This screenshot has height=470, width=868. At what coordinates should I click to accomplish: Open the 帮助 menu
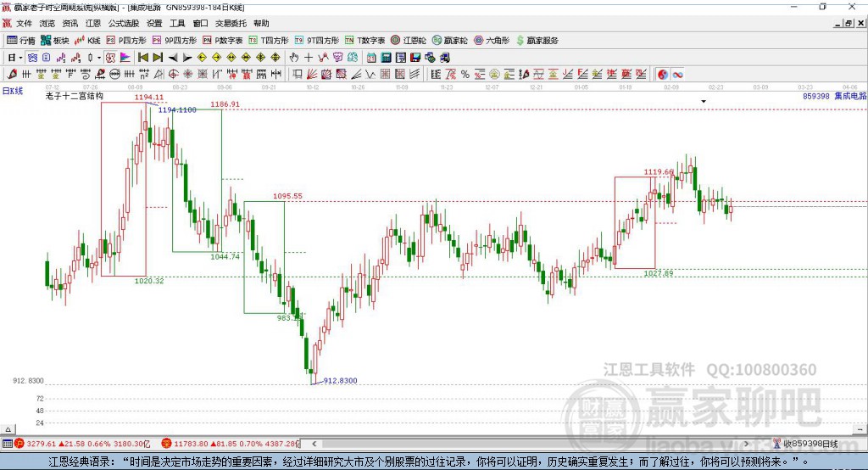click(x=261, y=23)
